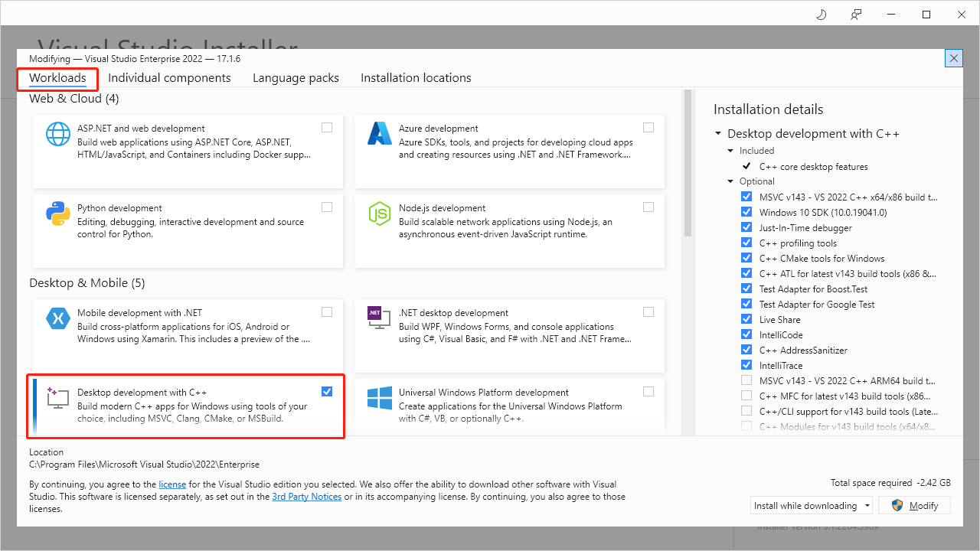Click the Modify button
980x551 pixels.
[914, 506]
